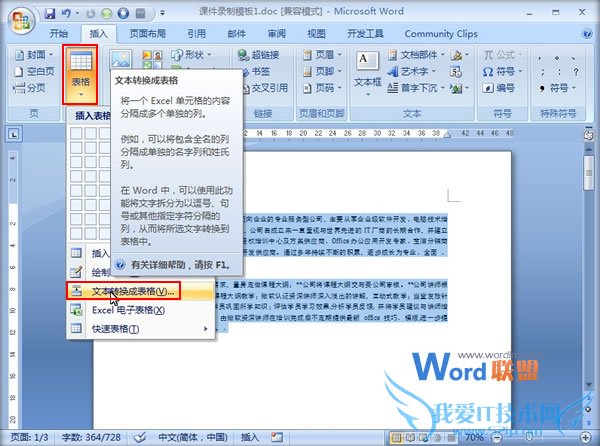Open the 页脚 footer dropdown

(322, 72)
